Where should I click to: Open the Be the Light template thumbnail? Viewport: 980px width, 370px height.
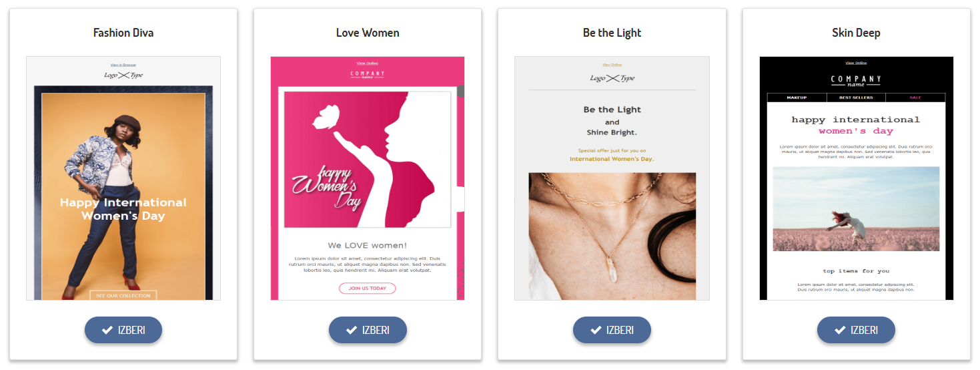(x=612, y=178)
